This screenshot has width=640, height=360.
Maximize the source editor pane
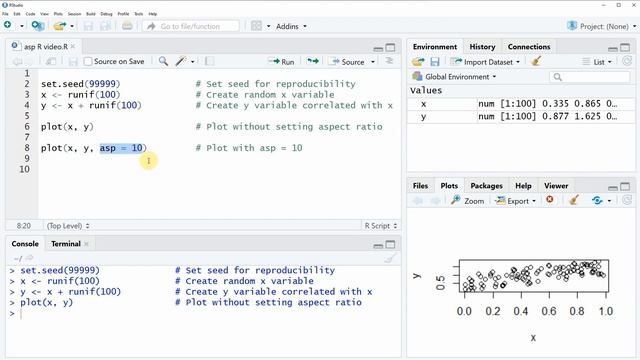tap(390, 48)
